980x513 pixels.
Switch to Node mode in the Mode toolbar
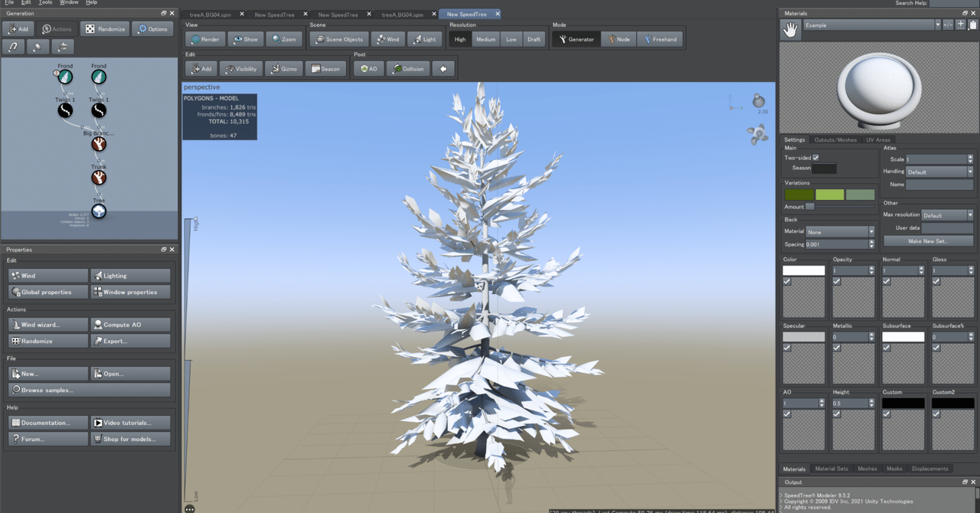(x=619, y=39)
